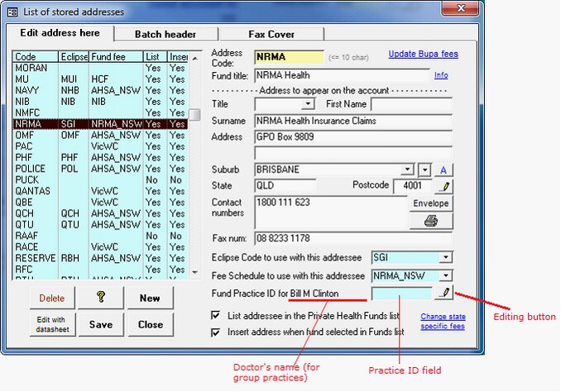
Task: Select the QANTAS row in the list
Action: tap(100, 191)
